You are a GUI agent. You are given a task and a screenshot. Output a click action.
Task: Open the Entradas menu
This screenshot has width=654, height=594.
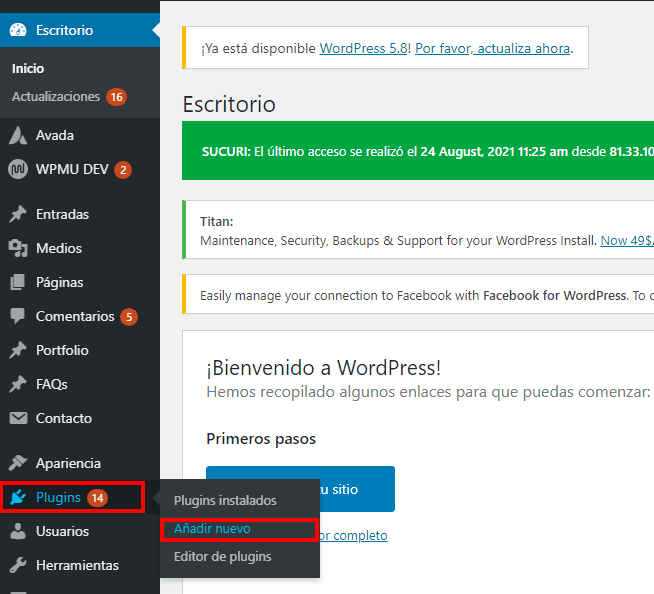[x=80, y=214]
